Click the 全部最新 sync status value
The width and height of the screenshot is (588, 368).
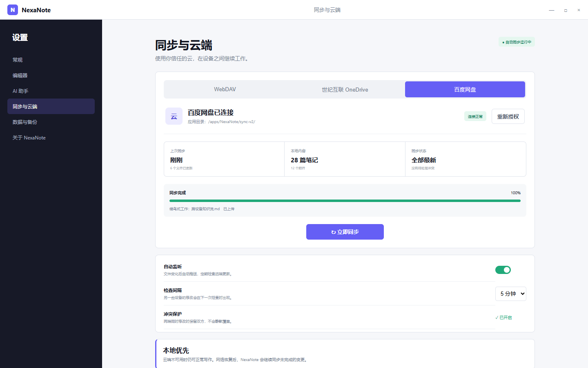(x=424, y=160)
